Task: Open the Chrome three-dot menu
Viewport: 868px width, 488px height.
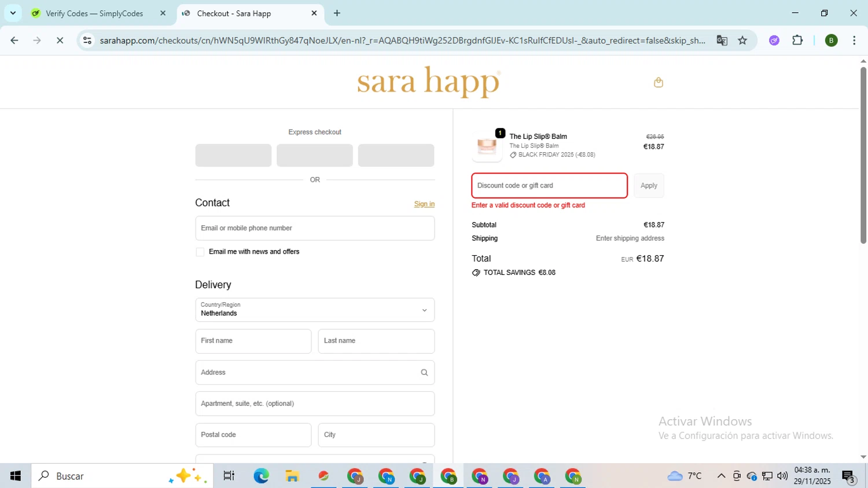Action: coord(854,41)
